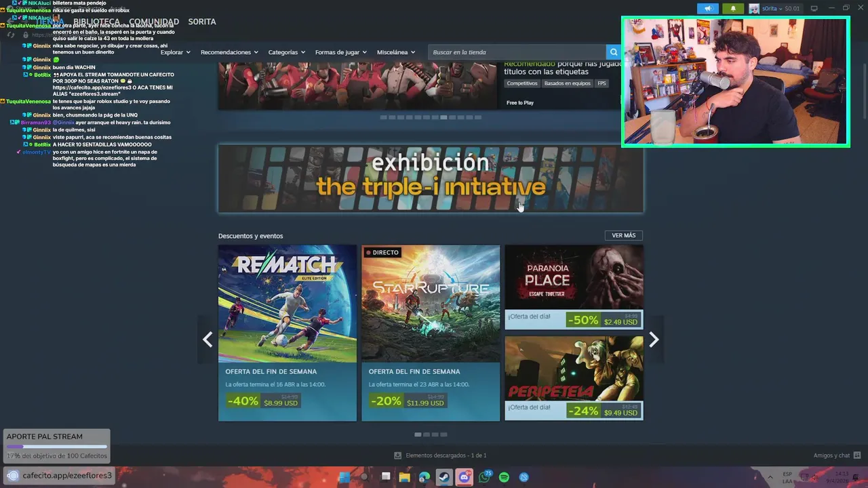This screenshot has height=488, width=868.
Task: Show hidden system tray icons
Action: pyautogui.click(x=770, y=477)
